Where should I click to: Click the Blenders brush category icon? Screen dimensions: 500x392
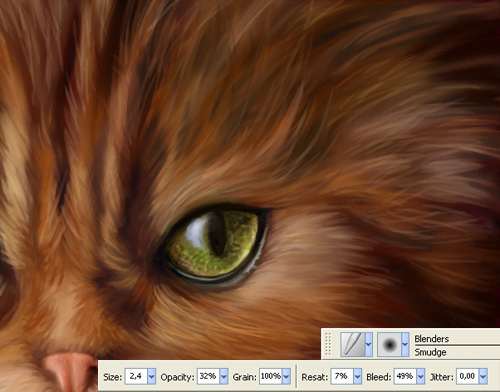(353, 344)
